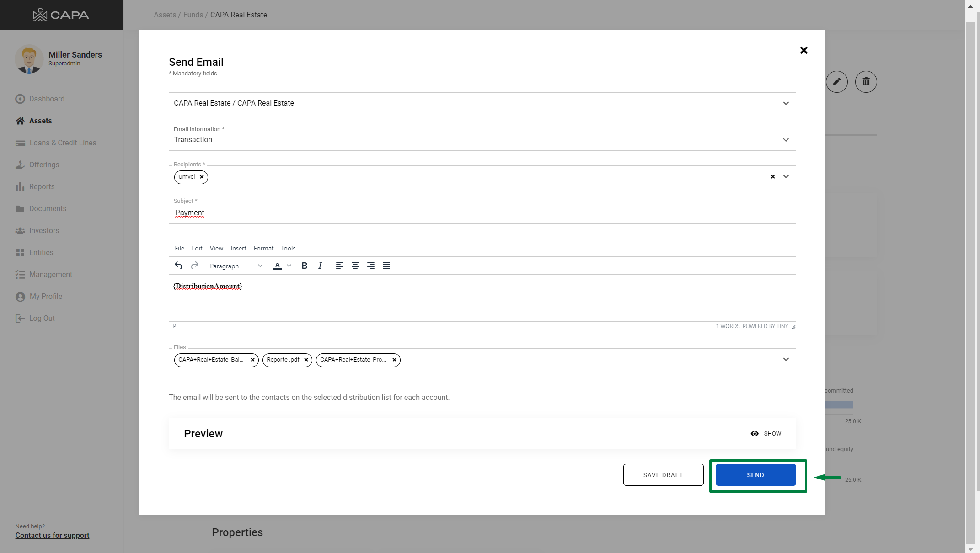Open text color picker arrow
This screenshot has height=553, width=980.
(x=289, y=266)
